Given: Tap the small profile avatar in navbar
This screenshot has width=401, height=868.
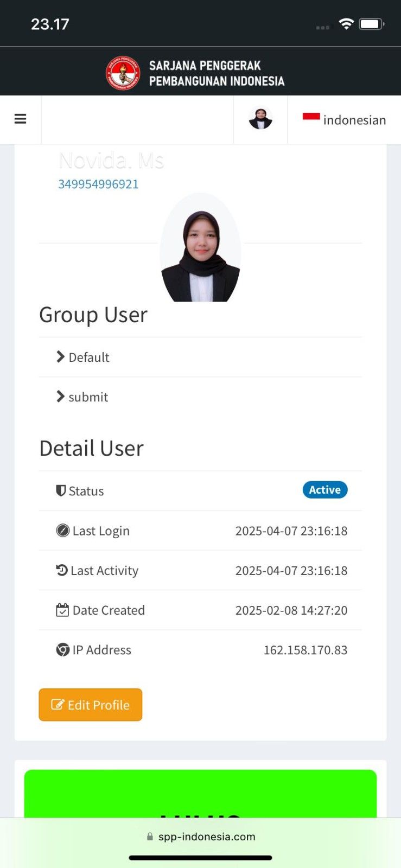Looking at the screenshot, I should coord(260,119).
